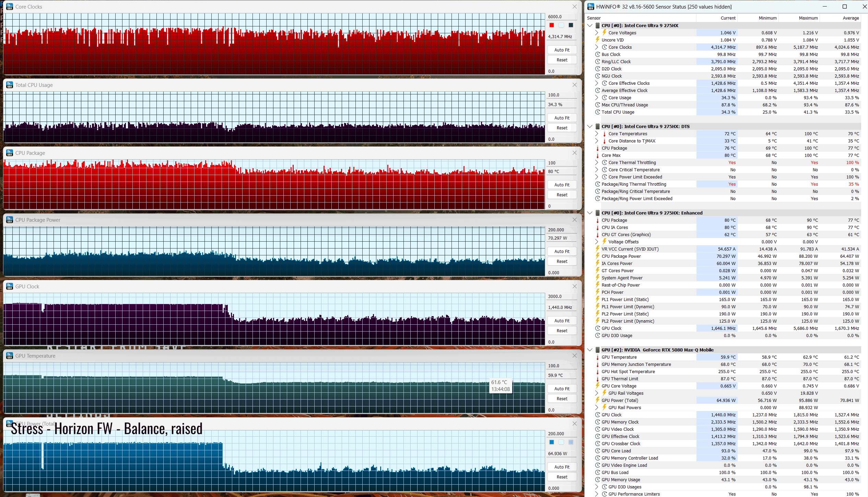The width and height of the screenshot is (868, 497).
Task: Click Auto Fit in CPU Package Power graph
Action: [x=562, y=251]
